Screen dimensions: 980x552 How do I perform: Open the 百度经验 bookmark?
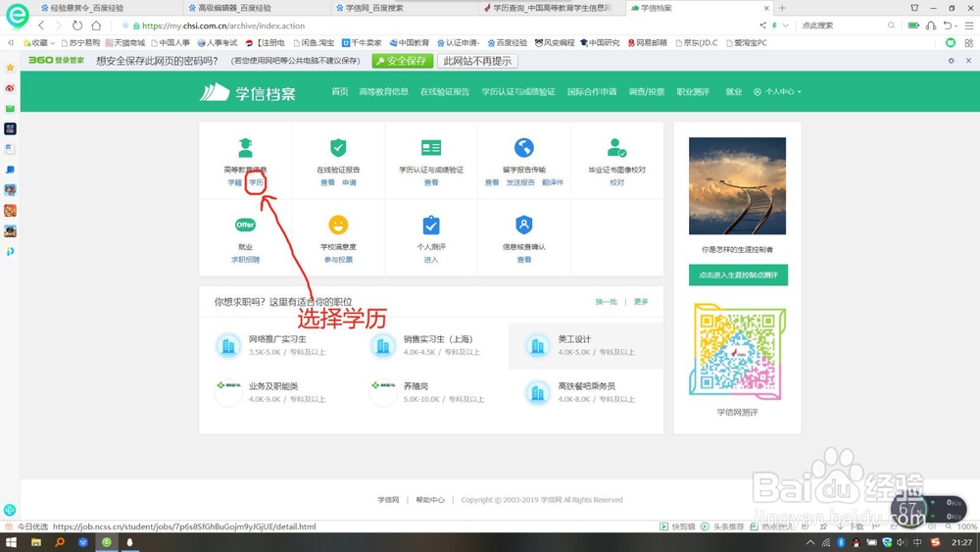coord(508,43)
